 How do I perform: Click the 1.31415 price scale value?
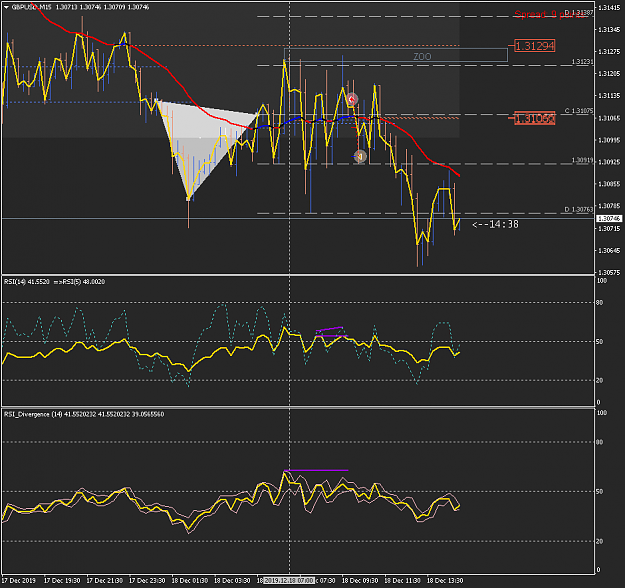pos(609,8)
